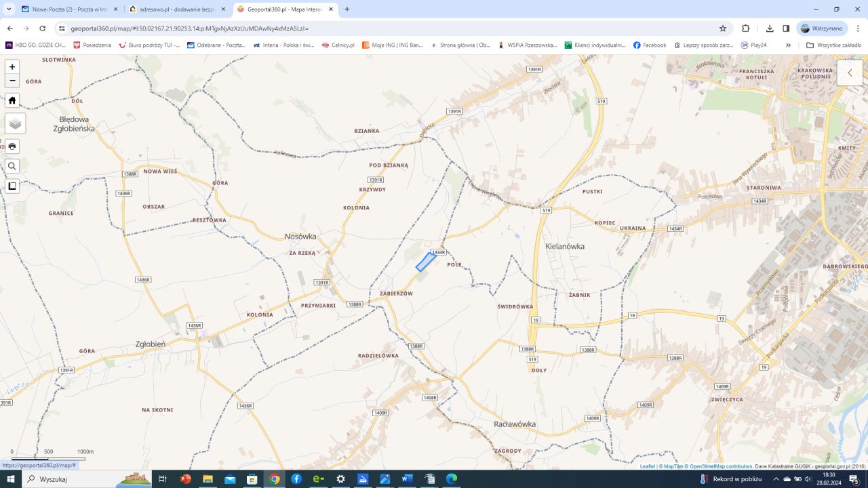Open the map search tool
Image resolution: width=868 pixels, height=488 pixels.
coord(12,166)
